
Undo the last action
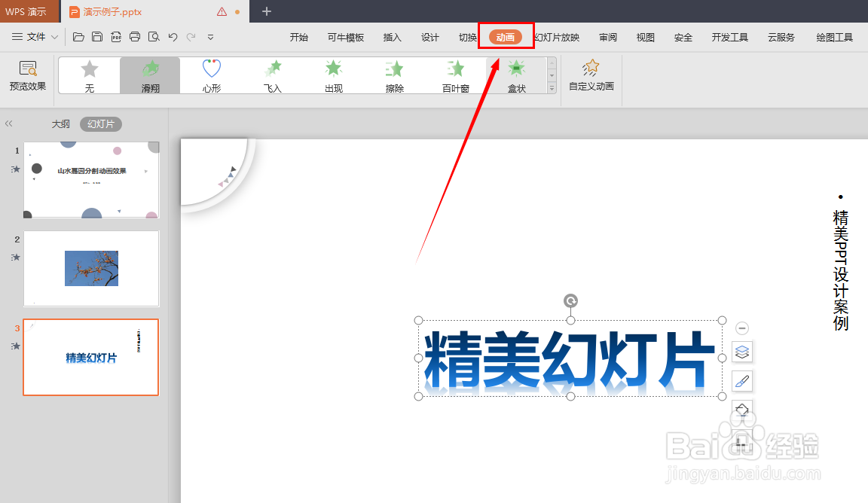(x=173, y=37)
